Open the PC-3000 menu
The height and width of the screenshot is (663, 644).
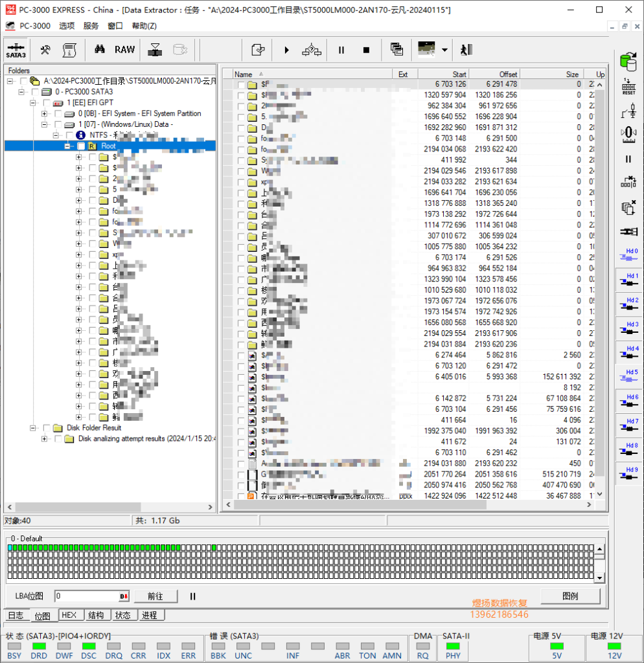(x=35, y=26)
